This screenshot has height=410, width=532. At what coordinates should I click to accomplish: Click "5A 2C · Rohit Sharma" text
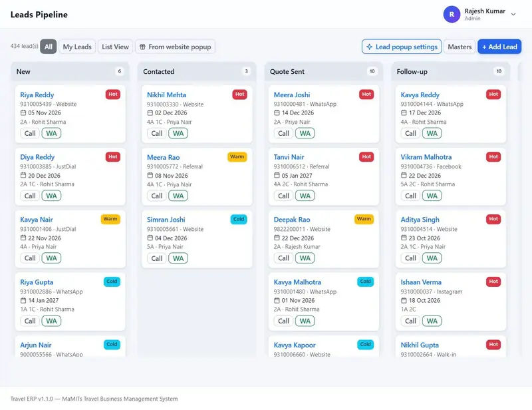pos(428,184)
